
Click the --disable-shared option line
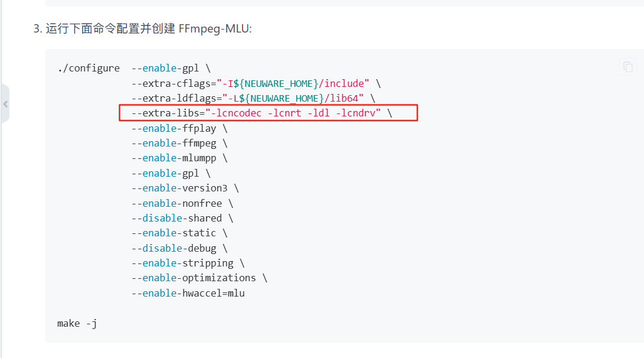(182, 218)
